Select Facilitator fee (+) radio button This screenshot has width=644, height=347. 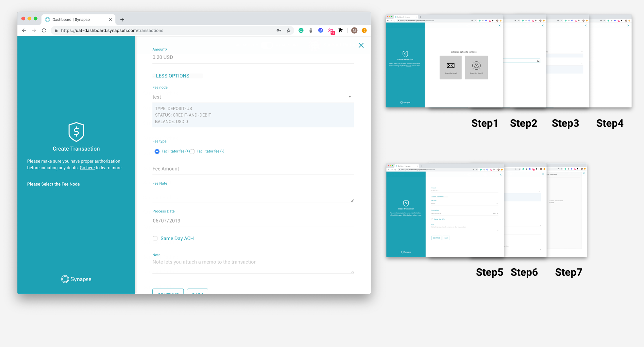[157, 151]
